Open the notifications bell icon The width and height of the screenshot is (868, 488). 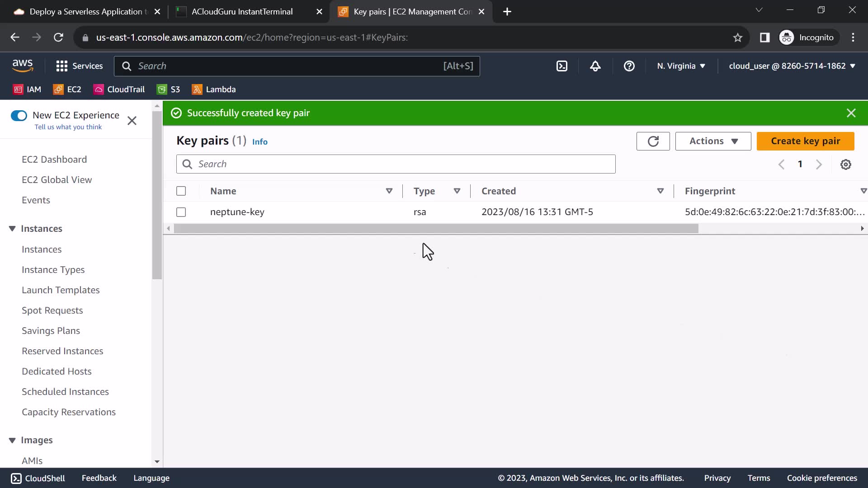[x=595, y=66]
